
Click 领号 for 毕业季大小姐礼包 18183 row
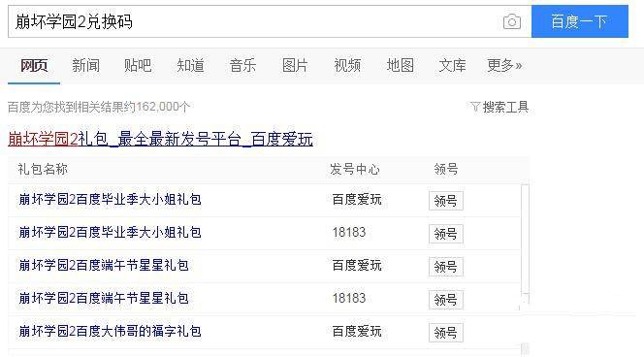coord(445,234)
